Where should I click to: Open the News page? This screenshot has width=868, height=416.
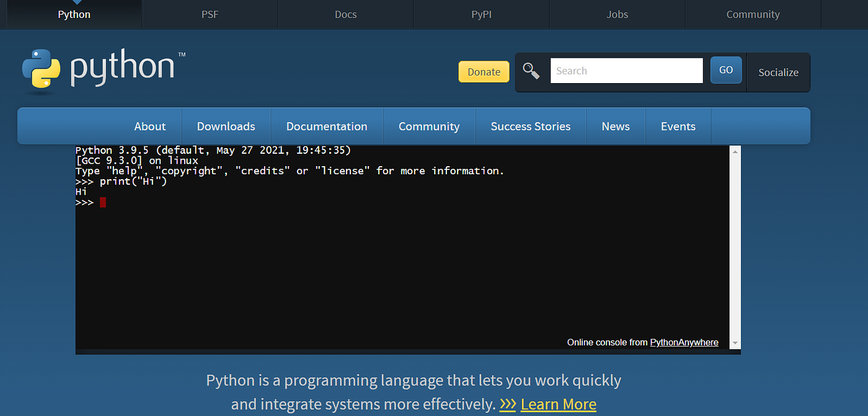615,126
